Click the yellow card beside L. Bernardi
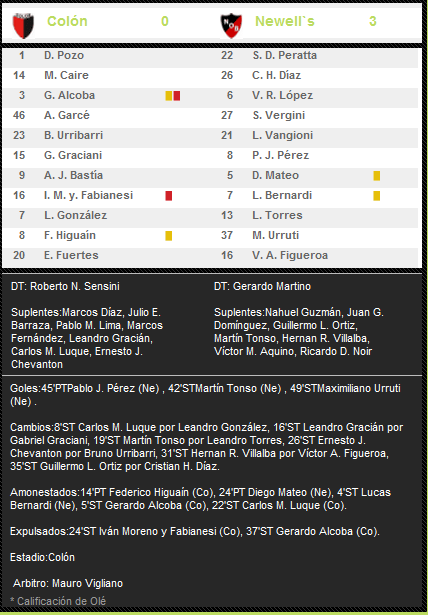This screenshot has width=428, height=615. click(x=377, y=195)
